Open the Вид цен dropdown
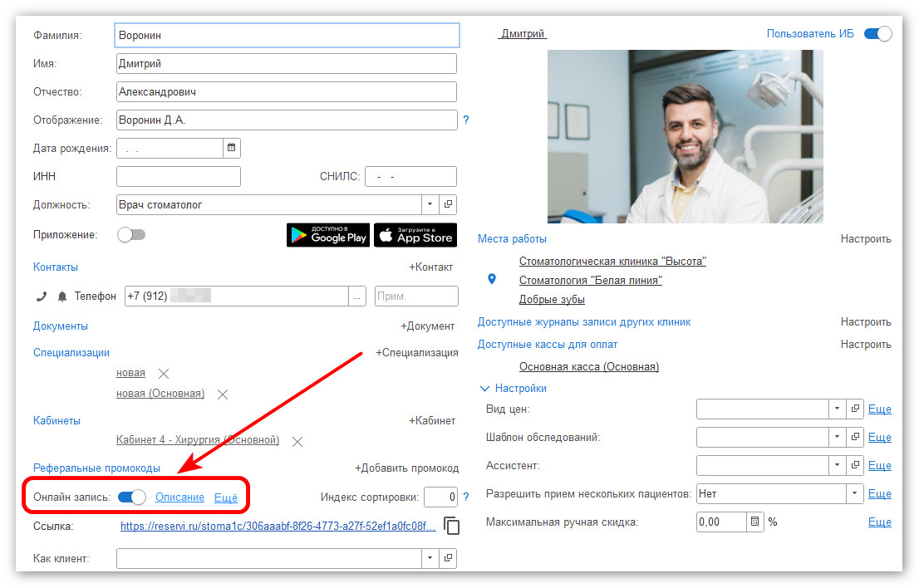 click(x=836, y=409)
